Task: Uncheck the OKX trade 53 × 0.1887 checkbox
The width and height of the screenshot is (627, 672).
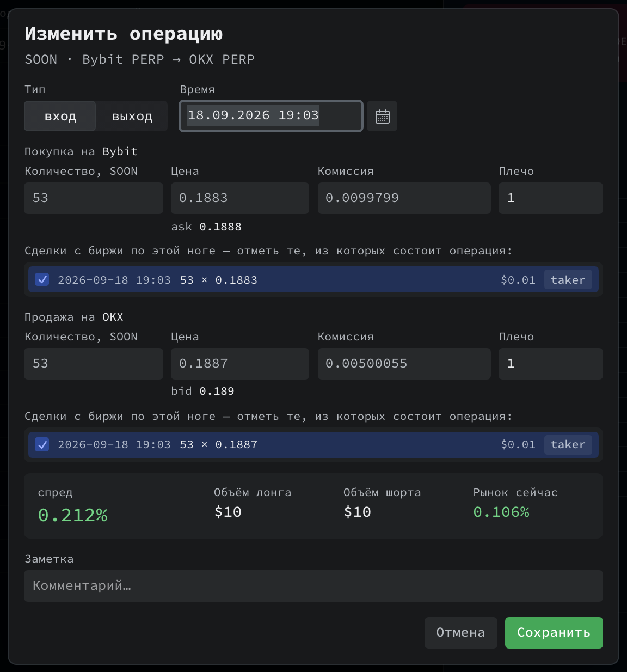Action: pyautogui.click(x=42, y=444)
